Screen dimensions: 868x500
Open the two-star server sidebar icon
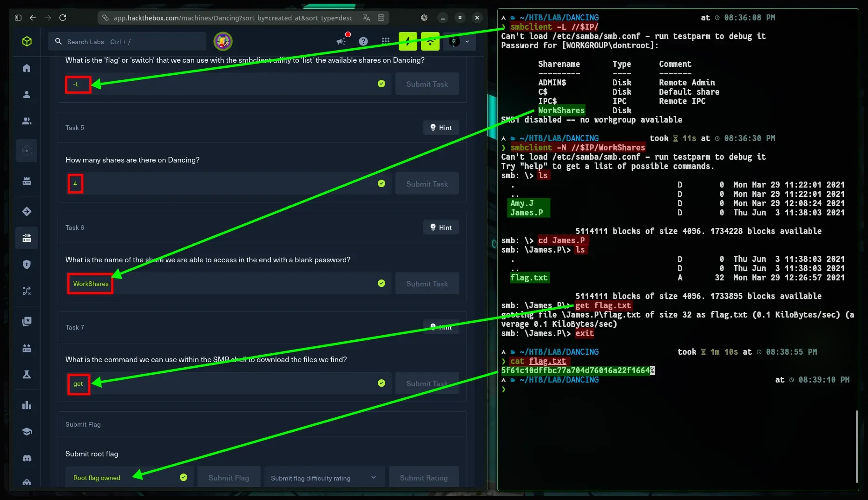click(27, 348)
